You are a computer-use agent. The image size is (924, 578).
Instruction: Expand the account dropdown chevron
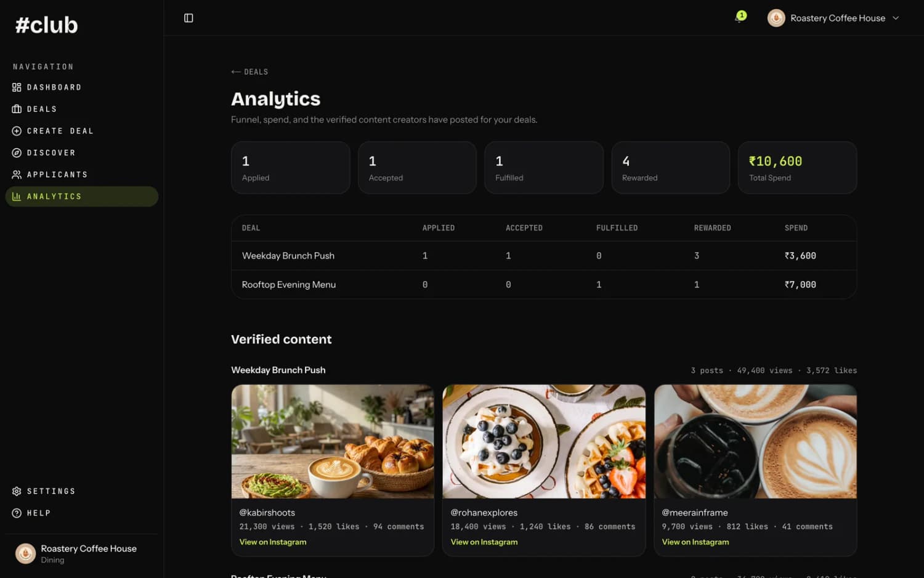pos(896,18)
